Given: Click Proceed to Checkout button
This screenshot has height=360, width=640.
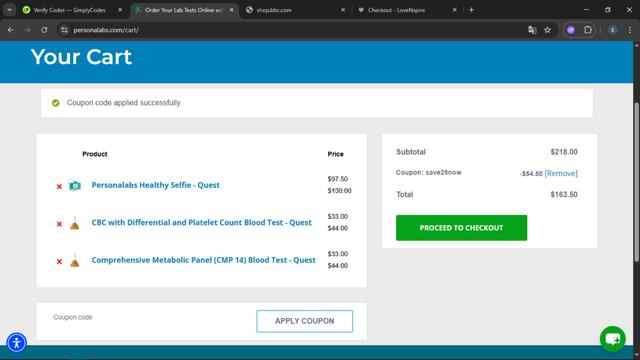Looking at the screenshot, I should (461, 228).
